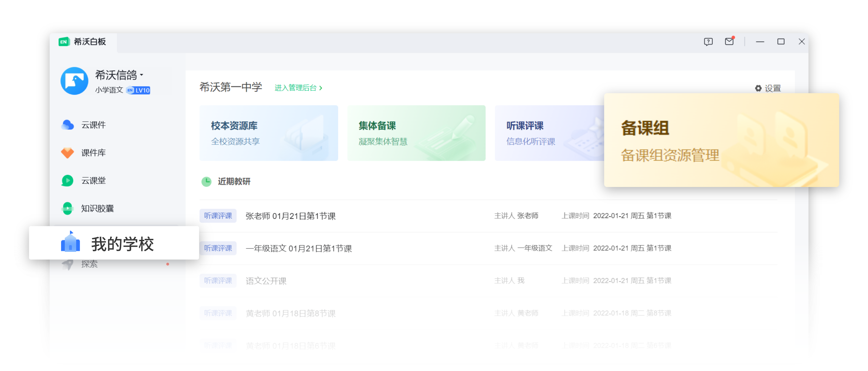The image size is (868, 371).
Task: Click the orange diamond 课件库 icon
Action: (67, 153)
